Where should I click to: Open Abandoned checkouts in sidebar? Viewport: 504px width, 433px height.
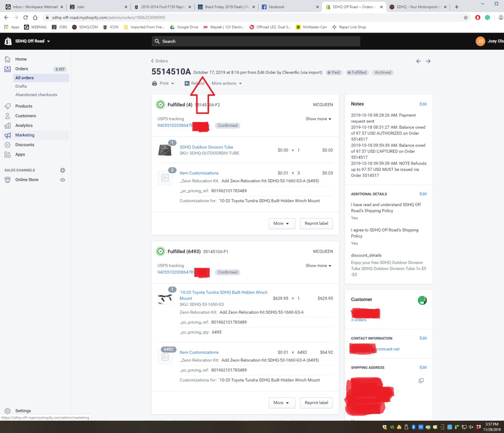pos(36,95)
